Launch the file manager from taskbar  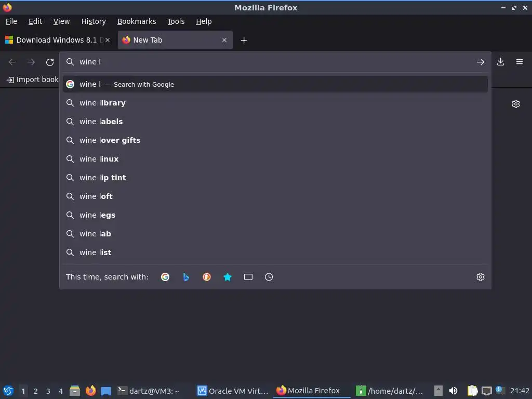[75, 391]
